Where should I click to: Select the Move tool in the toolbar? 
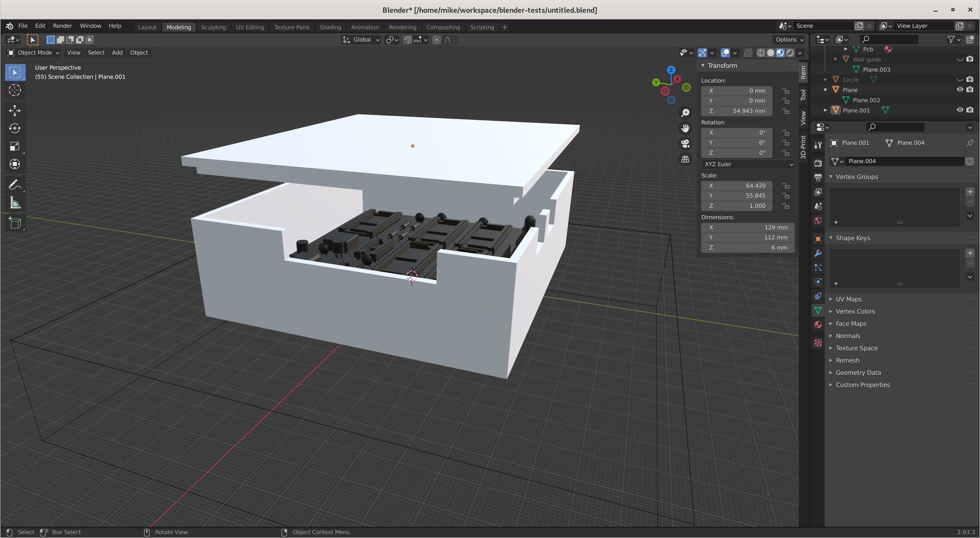15,110
